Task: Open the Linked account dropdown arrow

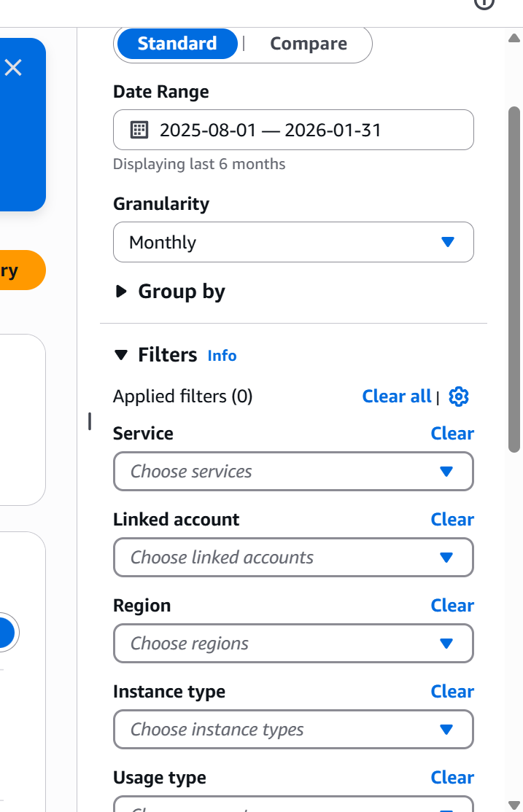Action: (x=447, y=558)
